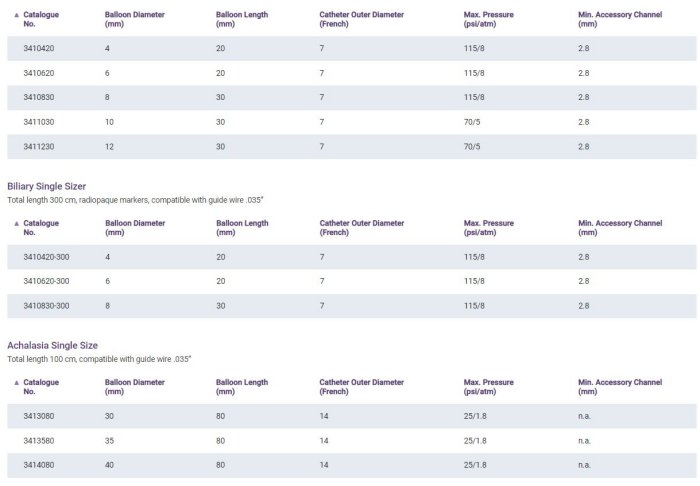This screenshot has width=700, height=486.
Task: Open catalogue number 3410620 in the top table
Action: [x=37, y=74]
